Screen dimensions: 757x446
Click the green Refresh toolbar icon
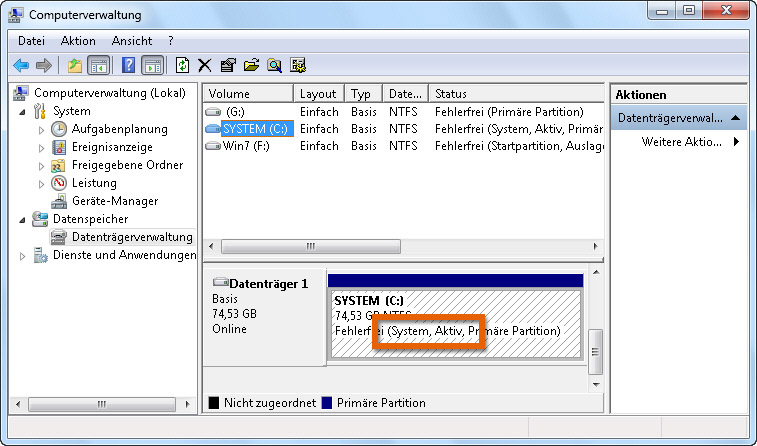click(x=182, y=65)
